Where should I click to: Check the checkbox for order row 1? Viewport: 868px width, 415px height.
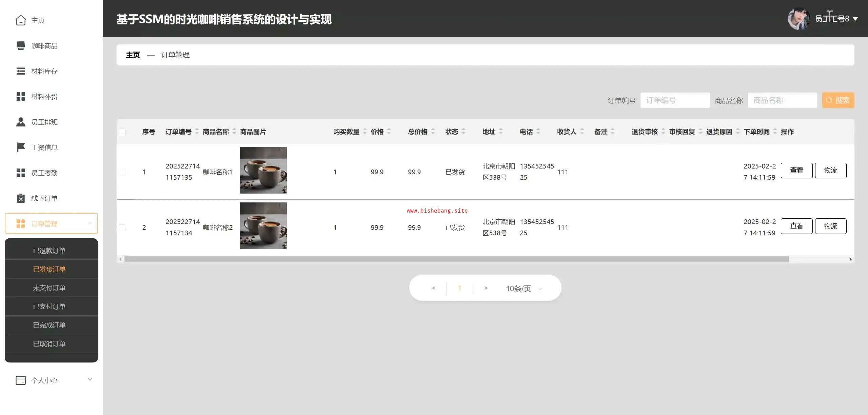pos(122,172)
